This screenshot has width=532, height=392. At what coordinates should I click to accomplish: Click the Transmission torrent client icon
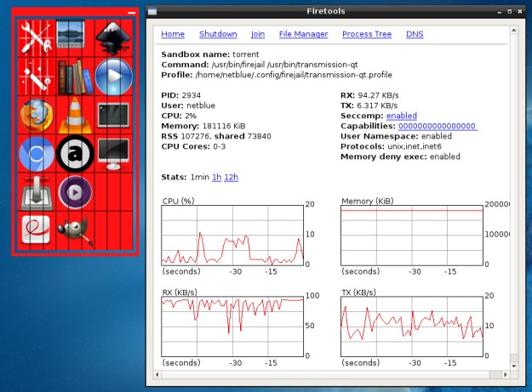tap(37, 192)
